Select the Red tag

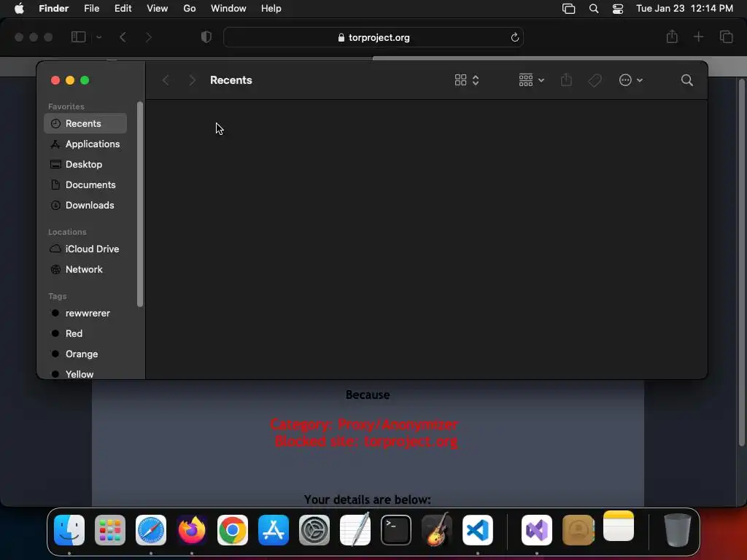tap(85, 334)
